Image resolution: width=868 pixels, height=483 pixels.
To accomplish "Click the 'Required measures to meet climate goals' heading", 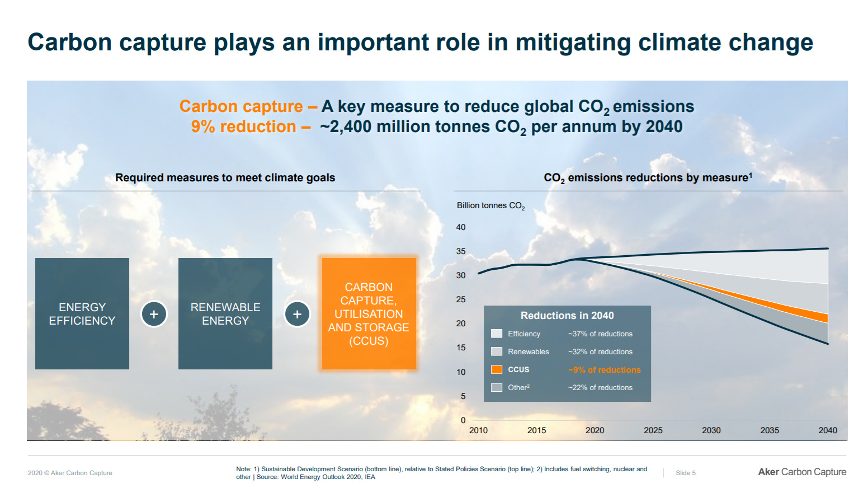I will [225, 177].
